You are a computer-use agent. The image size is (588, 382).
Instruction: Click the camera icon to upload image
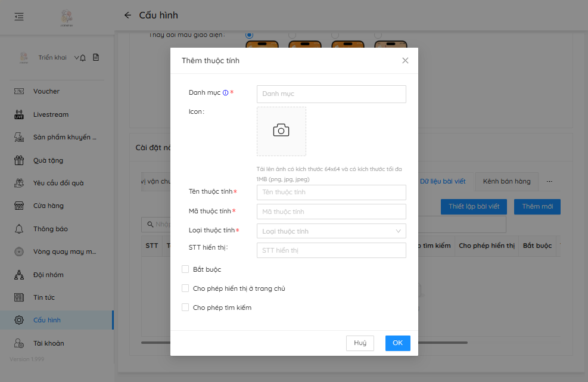point(281,131)
